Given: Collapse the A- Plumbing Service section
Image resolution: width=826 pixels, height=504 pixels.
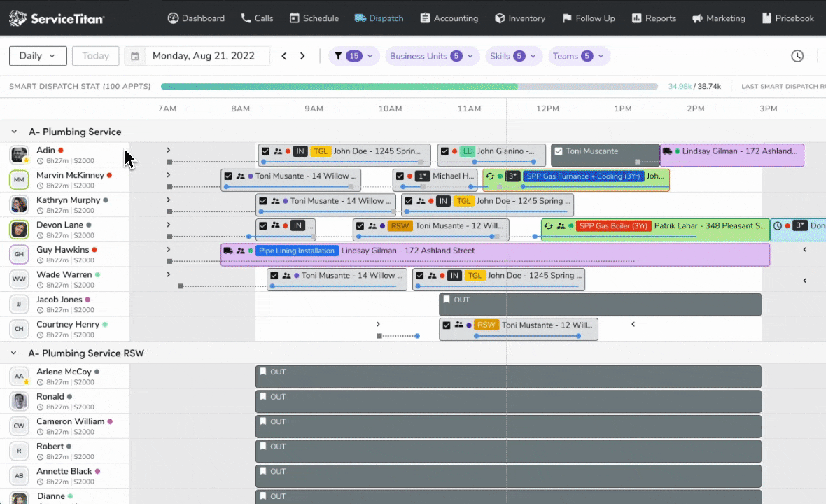Looking at the screenshot, I should point(14,132).
